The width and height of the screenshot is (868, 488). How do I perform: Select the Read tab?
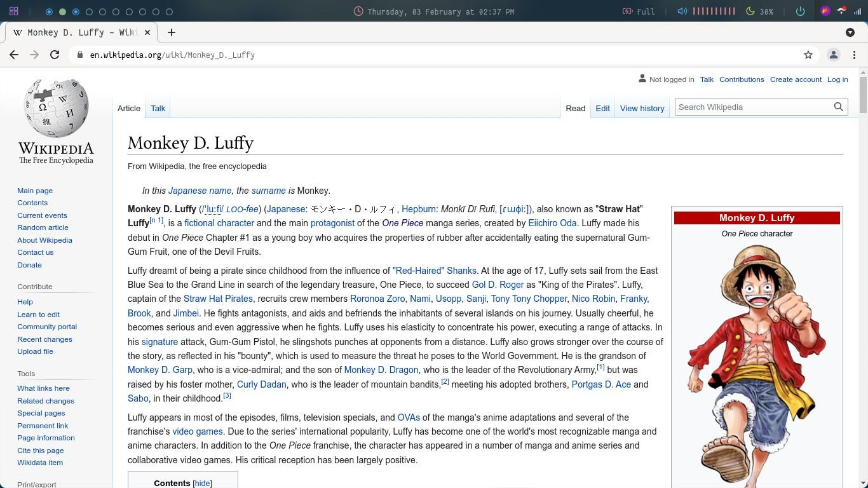[x=576, y=108]
